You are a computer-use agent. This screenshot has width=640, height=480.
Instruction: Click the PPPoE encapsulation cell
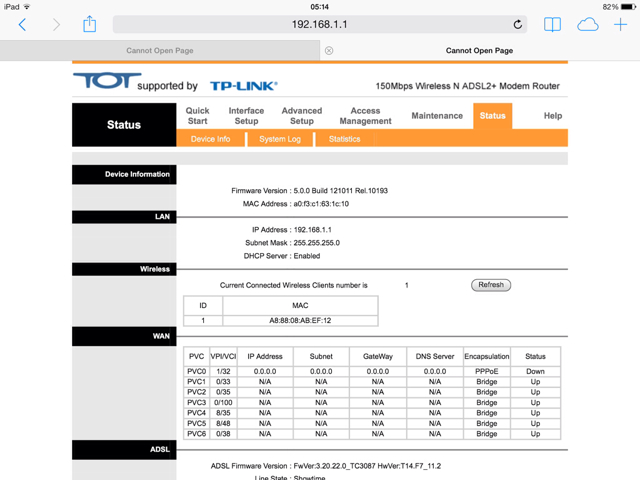point(487,371)
